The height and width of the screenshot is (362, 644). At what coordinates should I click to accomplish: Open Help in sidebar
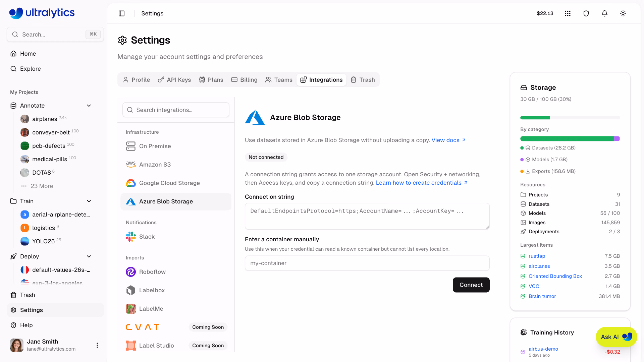(55, 325)
